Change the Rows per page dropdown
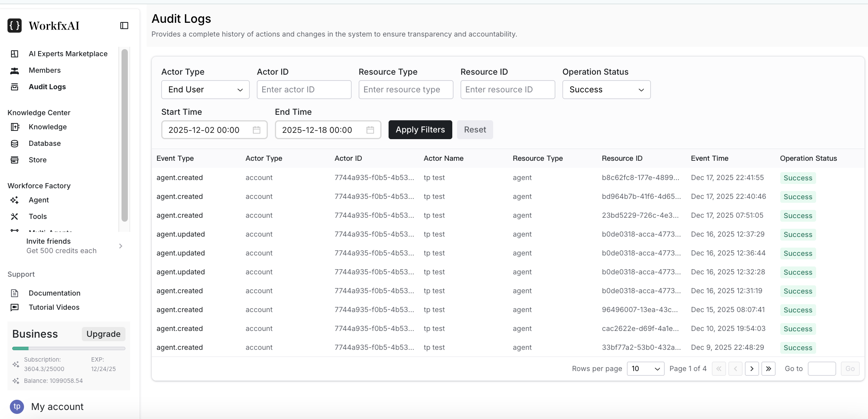 point(645,369)
